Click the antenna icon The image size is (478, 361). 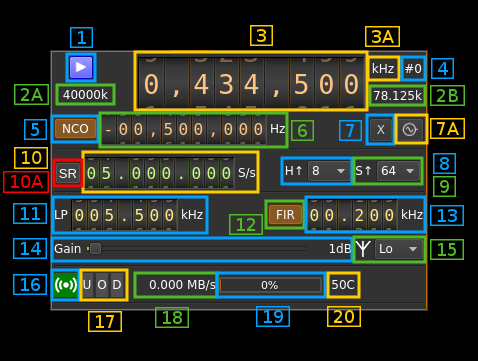(x=363, y=249)
